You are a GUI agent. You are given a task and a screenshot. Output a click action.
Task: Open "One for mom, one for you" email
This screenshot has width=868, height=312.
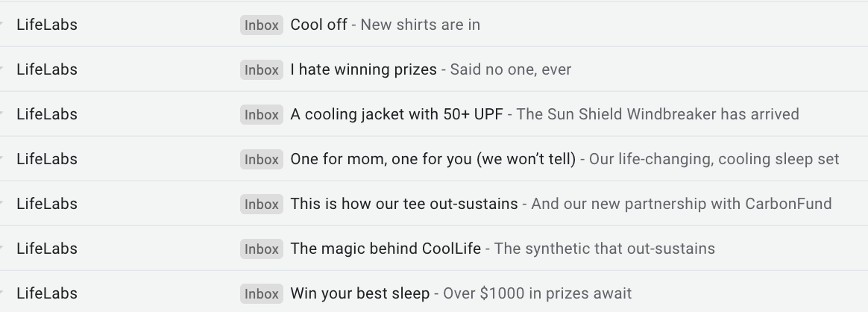tap(433, 160)
